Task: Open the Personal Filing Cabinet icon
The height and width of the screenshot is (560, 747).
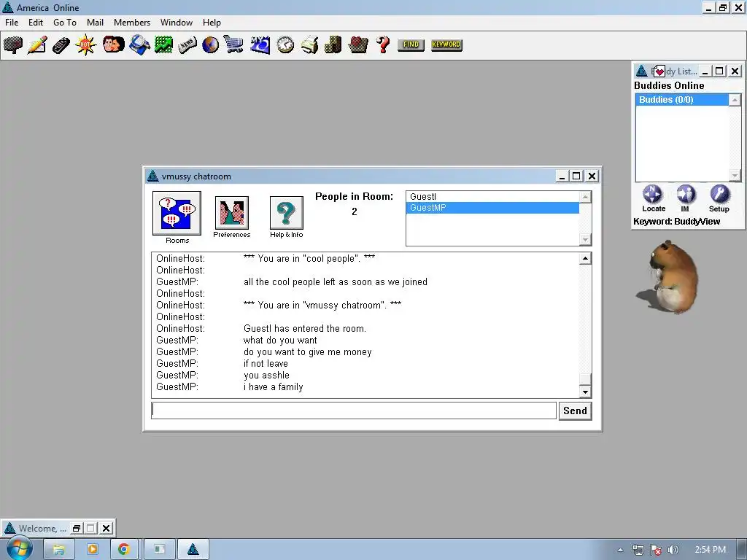Action: [333, 44]
